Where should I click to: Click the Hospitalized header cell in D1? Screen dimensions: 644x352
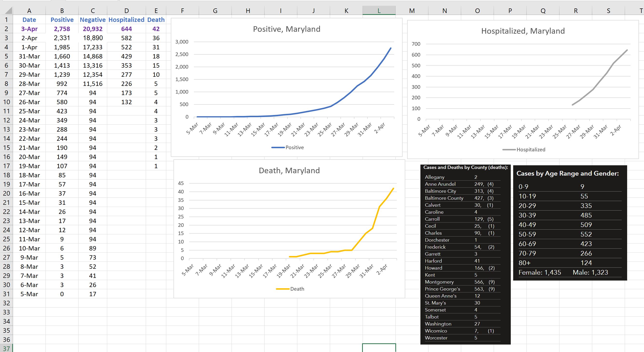click(126, 20)
